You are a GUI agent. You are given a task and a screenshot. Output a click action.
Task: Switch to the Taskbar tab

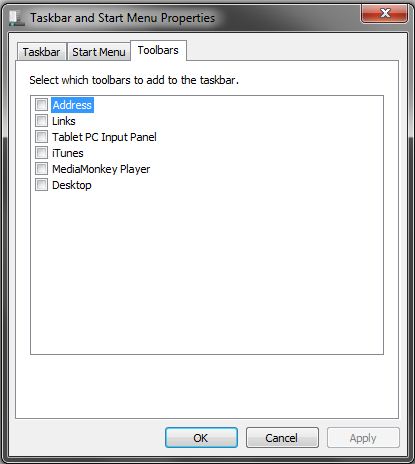click(x=41, y=52)
